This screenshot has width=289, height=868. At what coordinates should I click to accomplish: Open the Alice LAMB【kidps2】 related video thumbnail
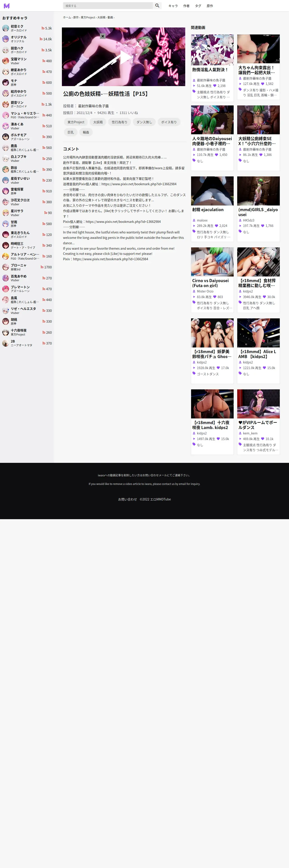coord(258,333)
